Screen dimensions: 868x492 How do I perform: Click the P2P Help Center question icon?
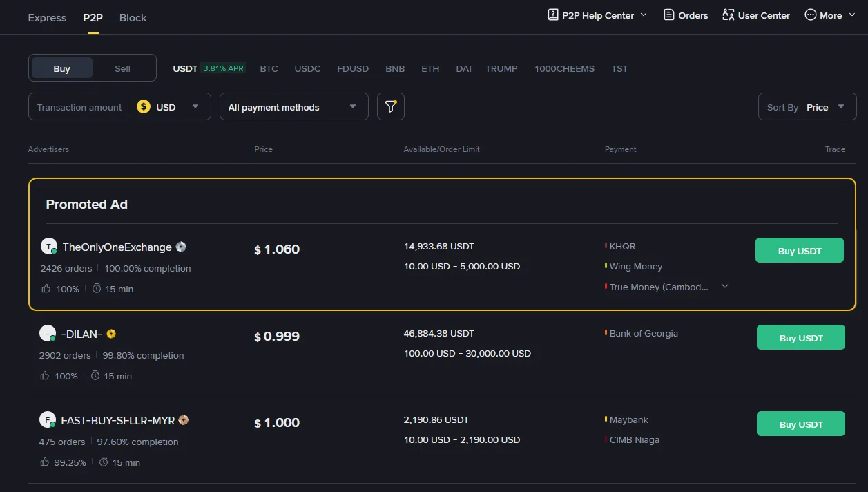click(552, 15)
